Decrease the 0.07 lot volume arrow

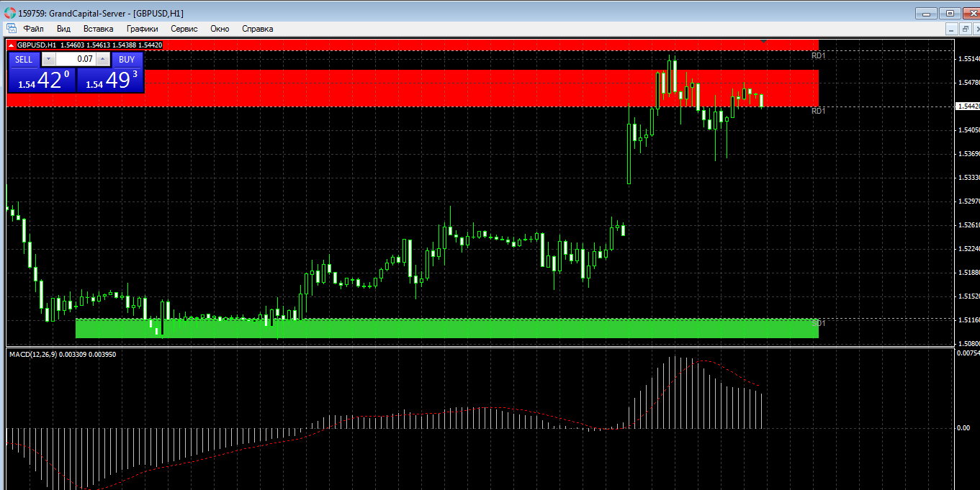point(48,59)
